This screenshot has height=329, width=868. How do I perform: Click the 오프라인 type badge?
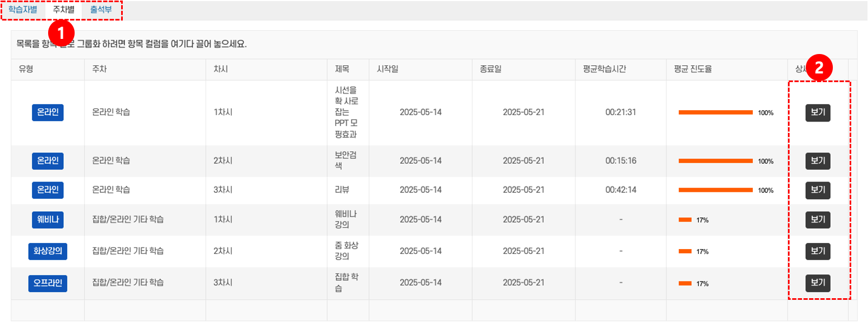click(x=48, y=283)
